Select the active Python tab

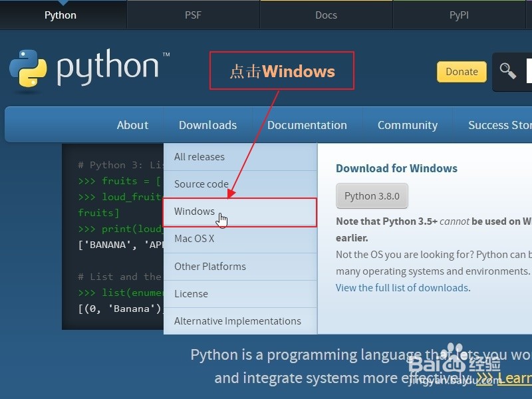click(x=61, y=14)
